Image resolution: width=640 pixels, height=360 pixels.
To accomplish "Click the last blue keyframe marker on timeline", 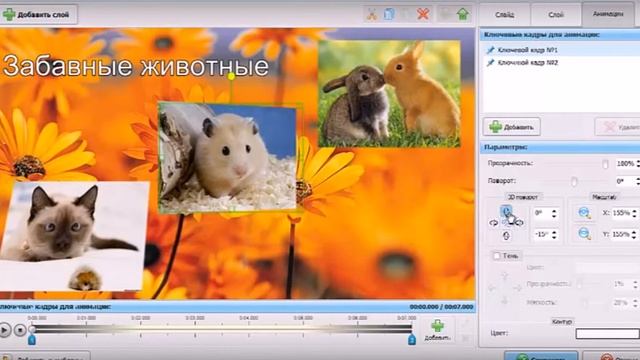I will (411, 340).
